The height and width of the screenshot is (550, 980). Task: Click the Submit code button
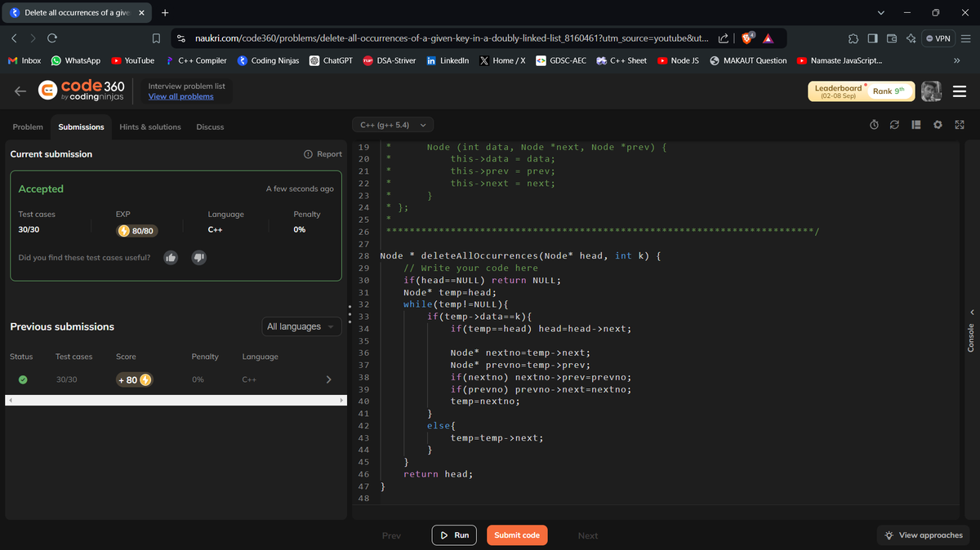point(517,535)
